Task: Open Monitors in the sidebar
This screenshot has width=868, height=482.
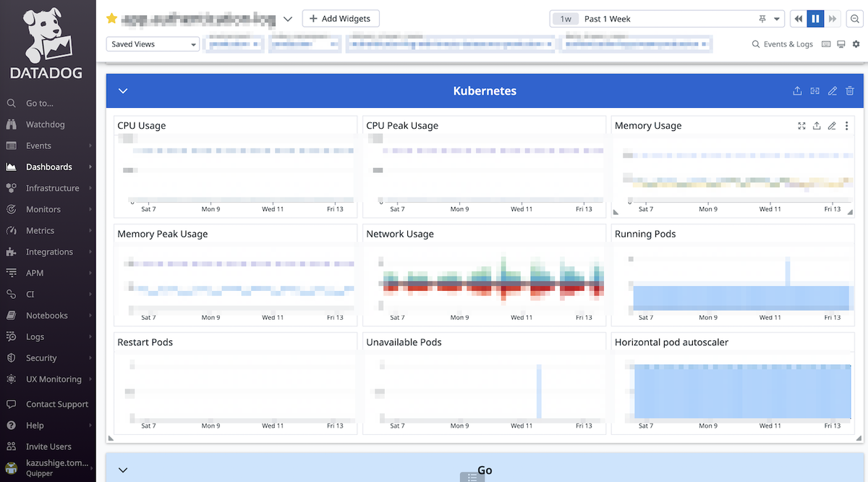Action: point(43,209)
